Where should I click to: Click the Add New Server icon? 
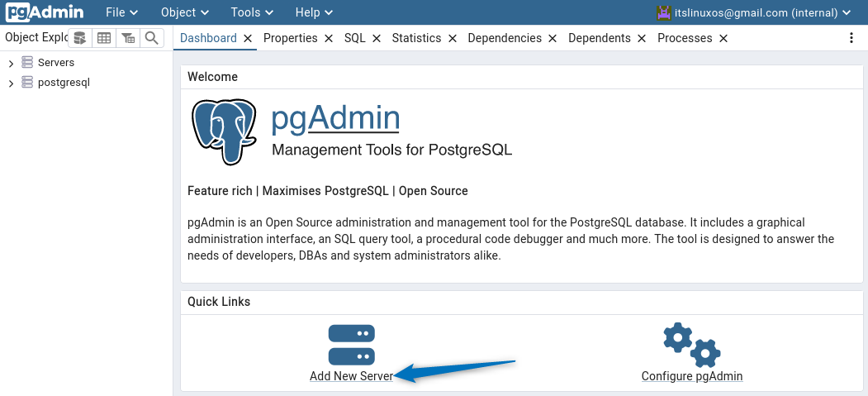[351, 345]
